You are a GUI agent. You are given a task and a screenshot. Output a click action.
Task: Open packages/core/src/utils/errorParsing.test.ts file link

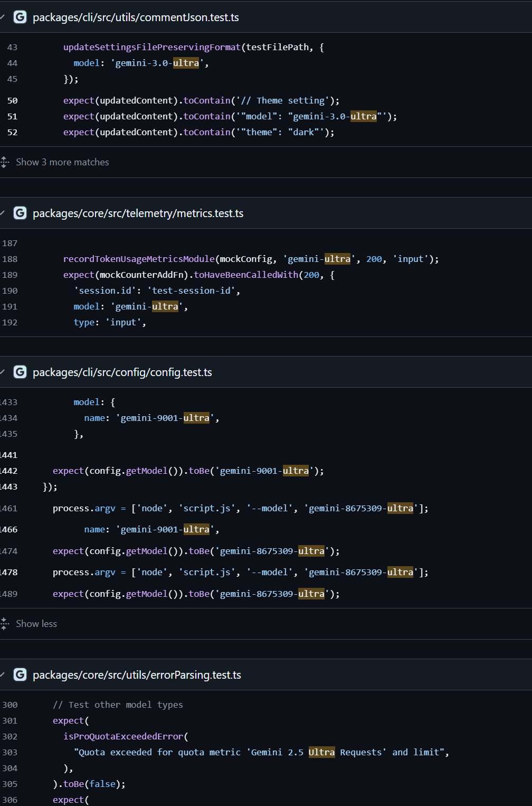point(137,675)
